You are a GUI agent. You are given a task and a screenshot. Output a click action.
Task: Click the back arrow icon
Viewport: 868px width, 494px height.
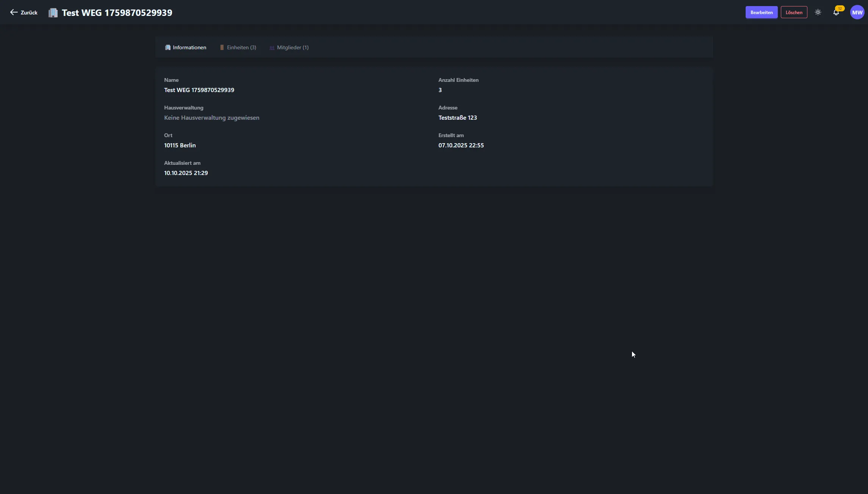click(14, 13)
